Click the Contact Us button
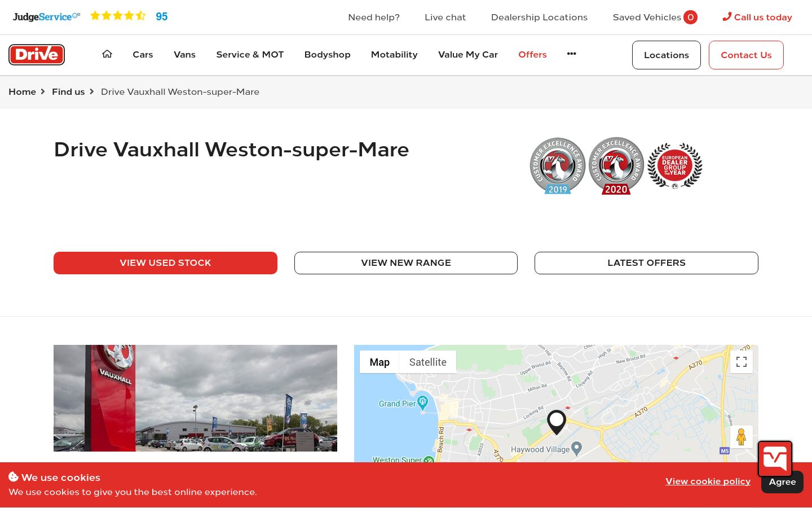This screenshot has width=812, height=508. pos(746,55)
